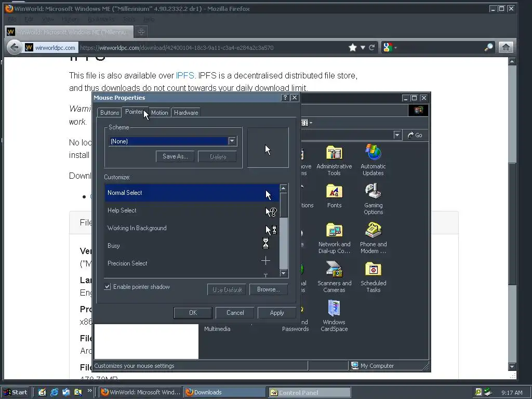Click the Google search input field

coord(441,47)
